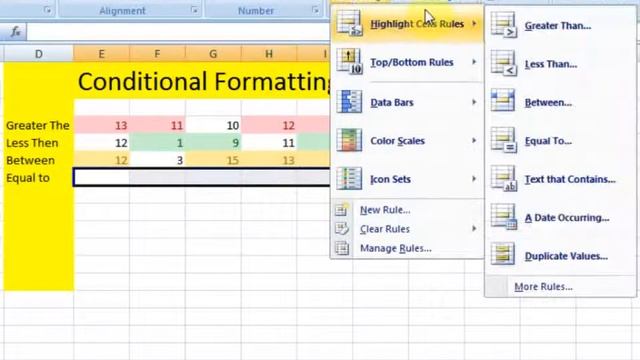Expand arrow beside Data Bars

point(474,102)
